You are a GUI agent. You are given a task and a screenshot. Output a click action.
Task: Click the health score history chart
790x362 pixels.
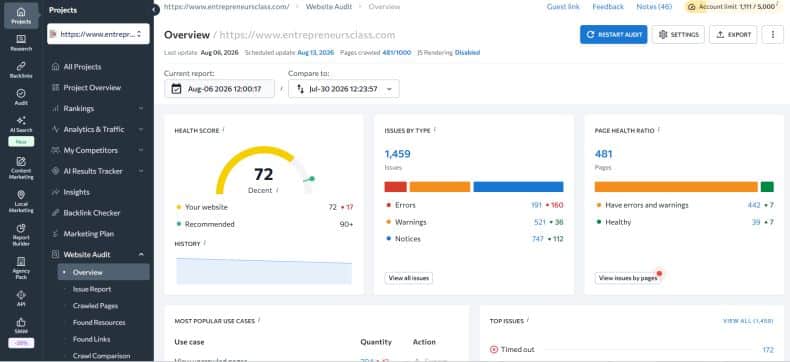[264, 271]
